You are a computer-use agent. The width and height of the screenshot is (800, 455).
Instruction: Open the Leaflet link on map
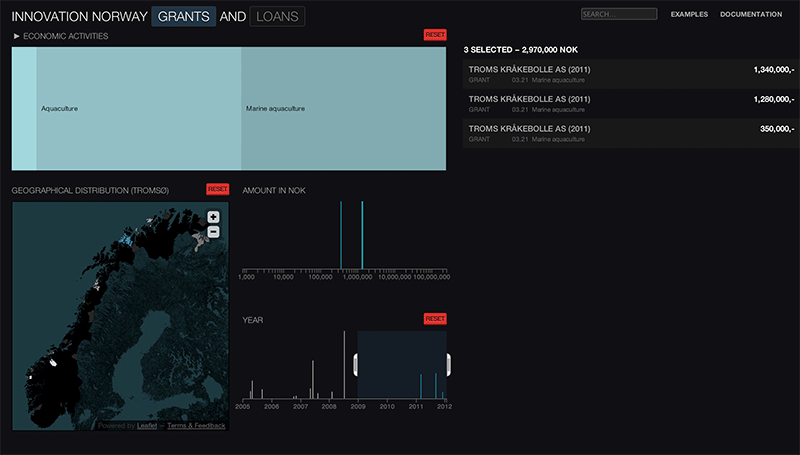pyautogui.click(x=147, y=425)
